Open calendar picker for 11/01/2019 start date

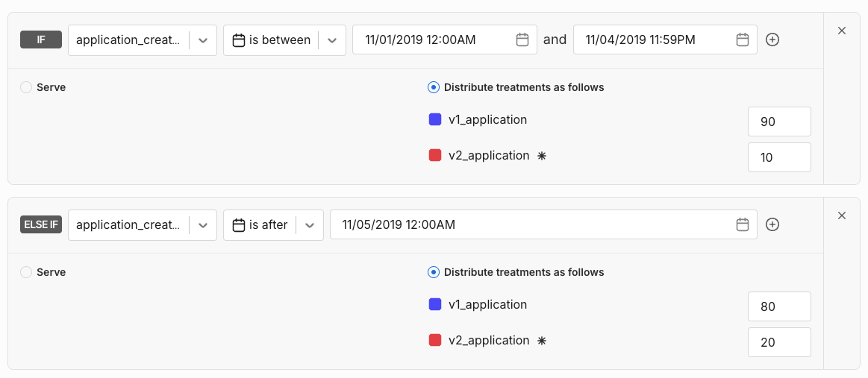click(x=522, y=40)
